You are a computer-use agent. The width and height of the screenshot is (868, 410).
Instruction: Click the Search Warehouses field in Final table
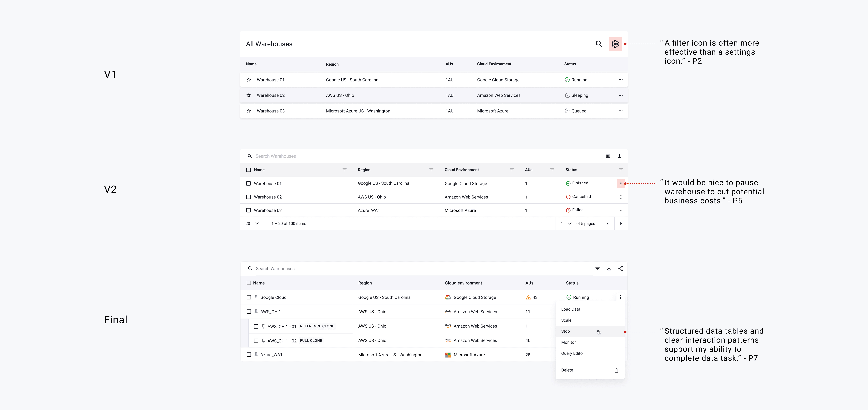[x=337, y=269]
